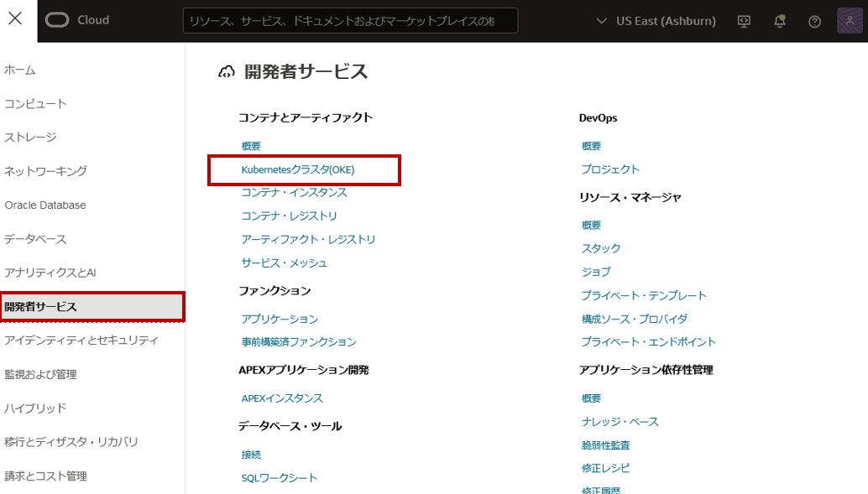The image size is (868, 494).
Task: Select 開発者サービス in the side menu
Action: (92, 306)
